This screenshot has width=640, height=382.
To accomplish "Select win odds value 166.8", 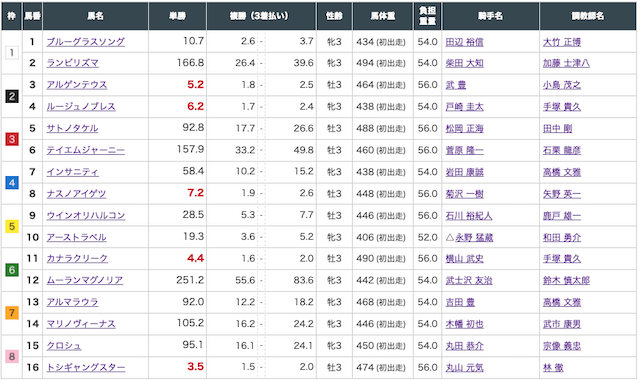I will 190,63.
